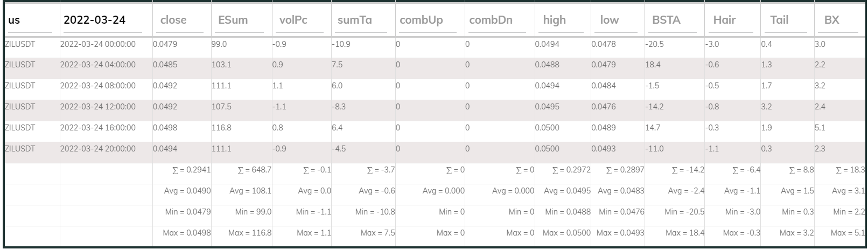This screenshot has height=249, width=868.
Task: Click the ESum column filter box
Action: [x=240, y=20]
